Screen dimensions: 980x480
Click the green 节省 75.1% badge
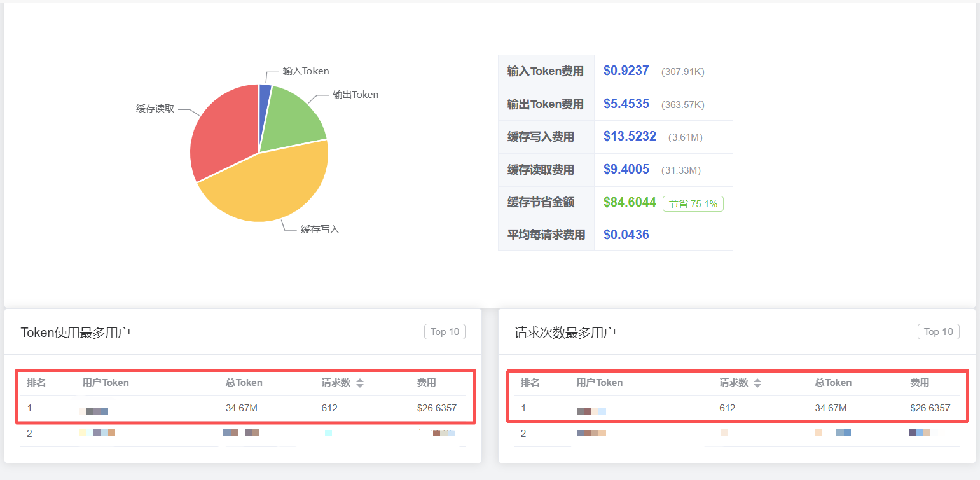693,204
